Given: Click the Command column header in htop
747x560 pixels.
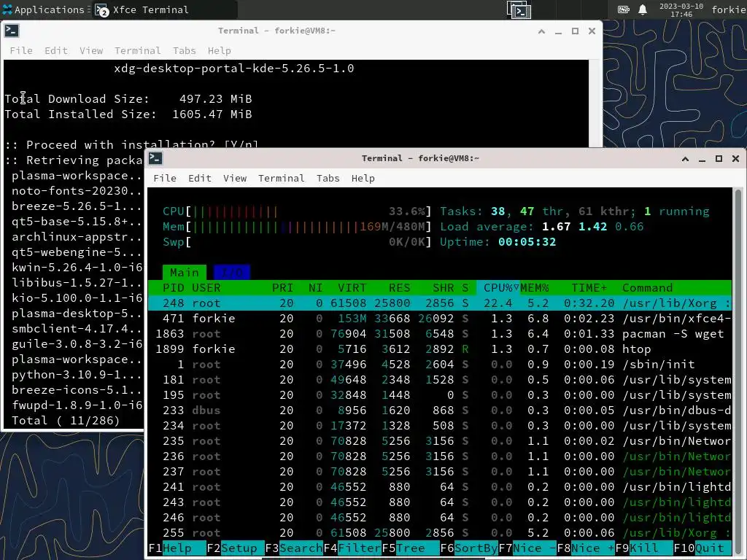Looking at the screenshot, I should coord(648,287).
